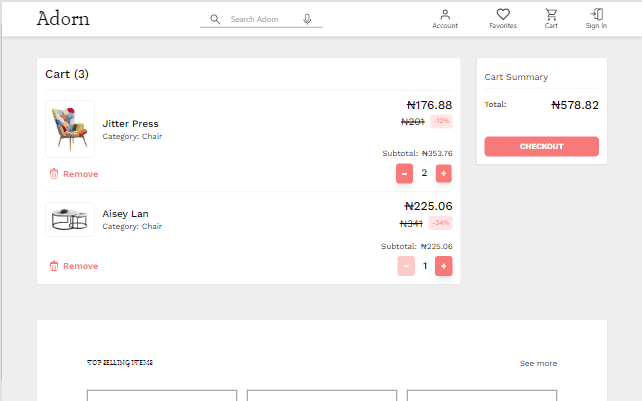Click trash icon for Aisey Lan
Viewport: 642px width, 401px height.
pos(54,266)
